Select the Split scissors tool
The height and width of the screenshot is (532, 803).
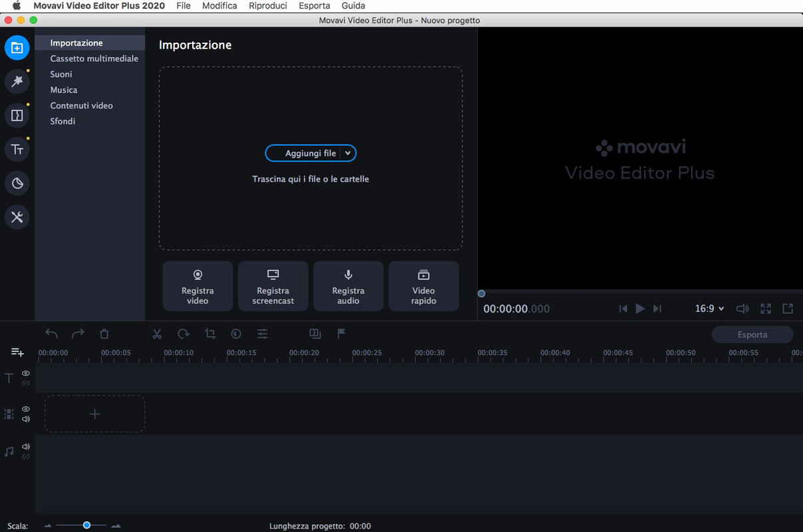coord(157,334)
